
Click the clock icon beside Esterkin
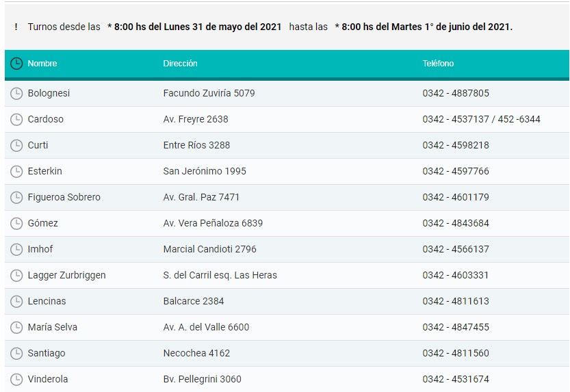16,171
